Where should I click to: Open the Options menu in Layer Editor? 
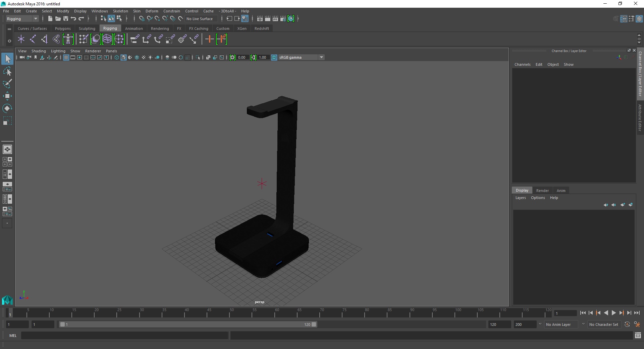(538, 198)
